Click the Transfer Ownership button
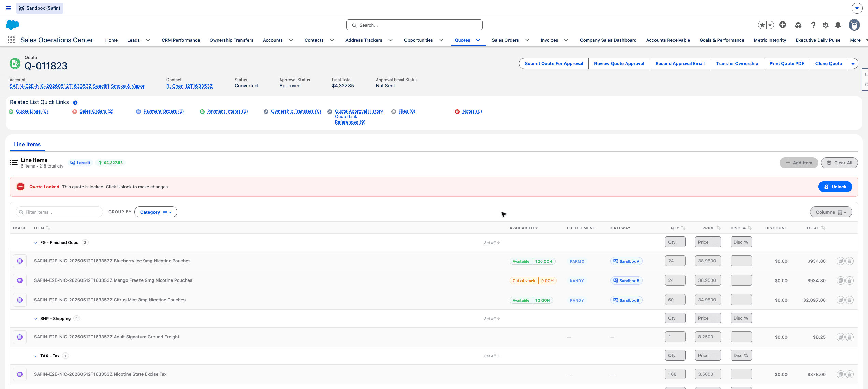Image resolution: width=868 pixels, height=389 pixels. (x=737, y=63)
